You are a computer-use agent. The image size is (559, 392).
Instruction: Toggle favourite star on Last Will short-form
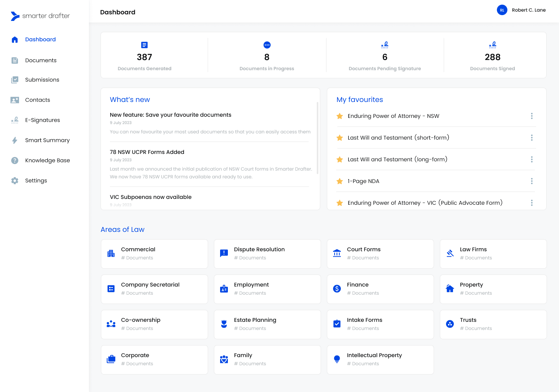(340, 138)
